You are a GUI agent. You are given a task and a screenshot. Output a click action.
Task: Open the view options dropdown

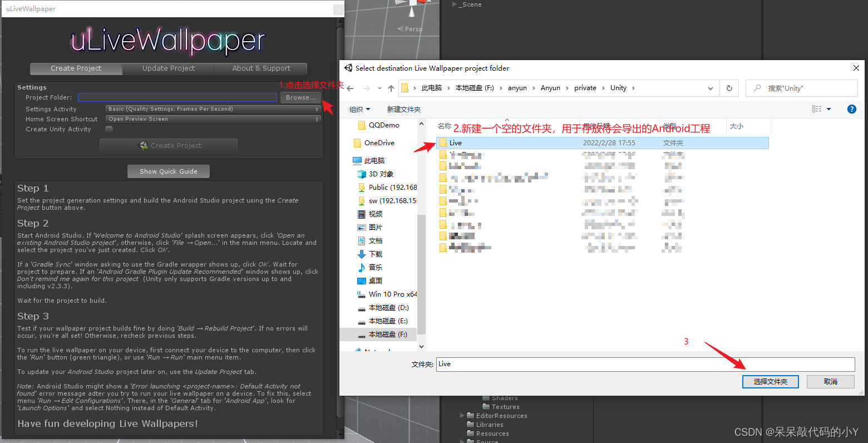pyautogui.click(x=828, y=109)
